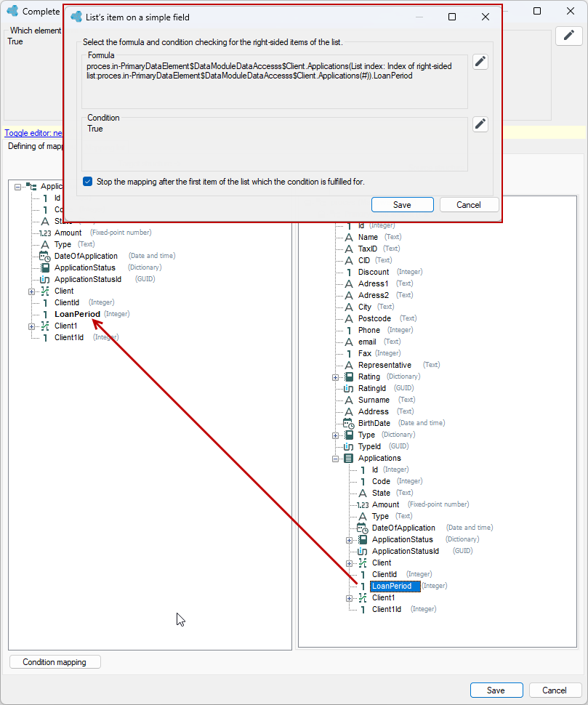Select the TaxID field
Viewport: 588px width, 705px height.
[367, 249]
